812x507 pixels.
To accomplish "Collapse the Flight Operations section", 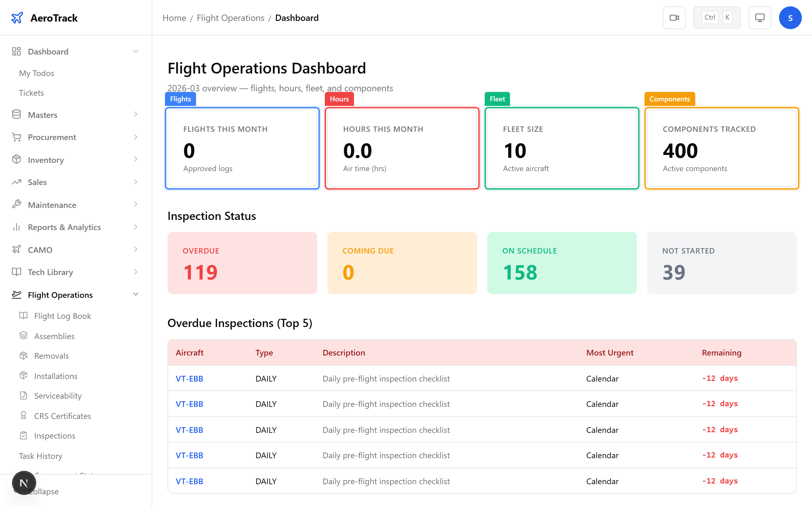I will 135,294.
